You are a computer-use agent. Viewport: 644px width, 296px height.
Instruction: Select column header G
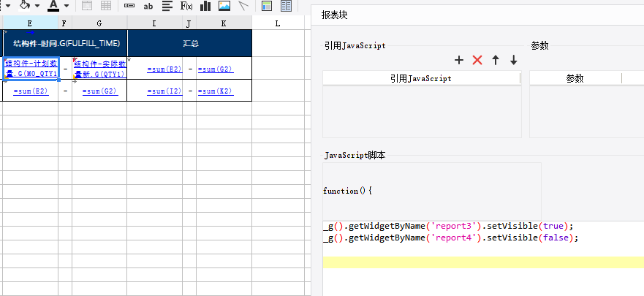click(99, 23)
